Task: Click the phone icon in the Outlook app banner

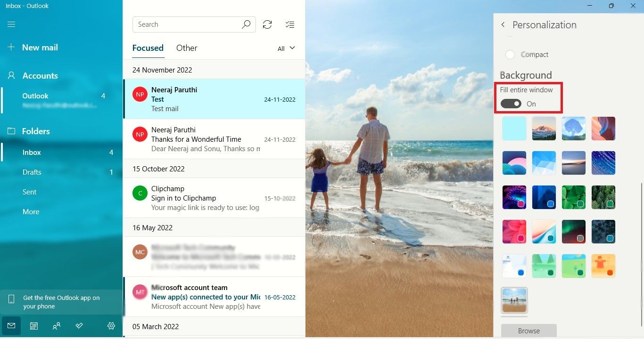Action: click(11, 299)
